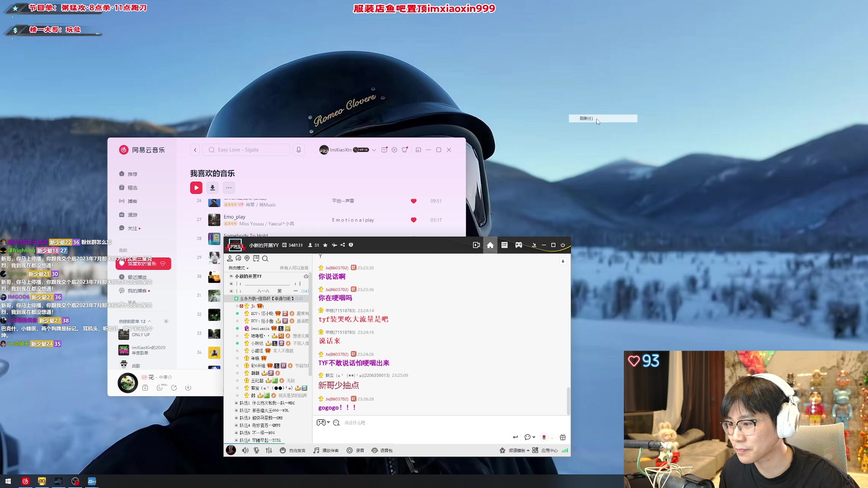This screenshot has height=488, width=868.
Task: Select 主办方敦-纽鸡杯 sub-channel row
Action: (x=267, y=299)
